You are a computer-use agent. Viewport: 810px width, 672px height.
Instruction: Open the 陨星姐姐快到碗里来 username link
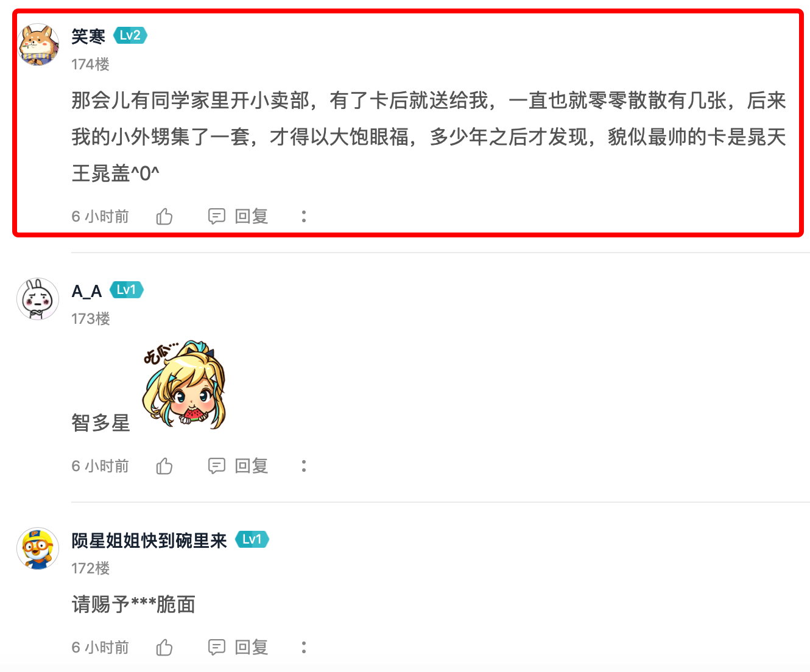click(x=149, y=541)
